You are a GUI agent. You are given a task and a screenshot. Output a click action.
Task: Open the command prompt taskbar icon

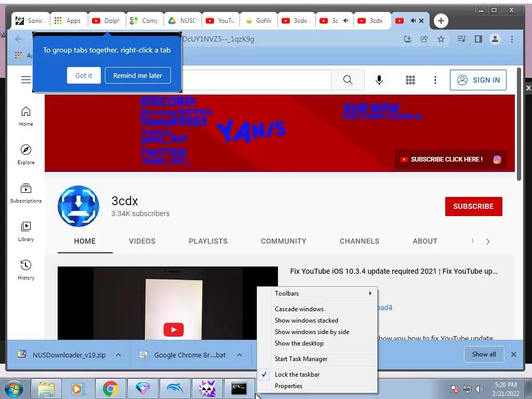click(x=239, y=389)
